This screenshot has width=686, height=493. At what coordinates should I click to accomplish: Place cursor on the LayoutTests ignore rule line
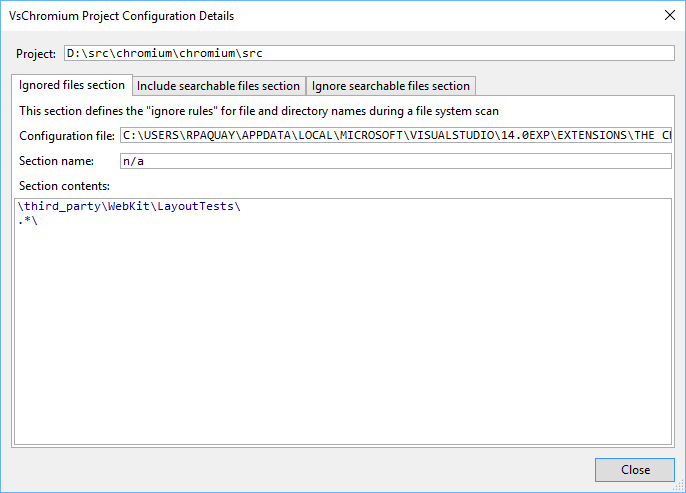pyautogui.click(x=129, y=206)
